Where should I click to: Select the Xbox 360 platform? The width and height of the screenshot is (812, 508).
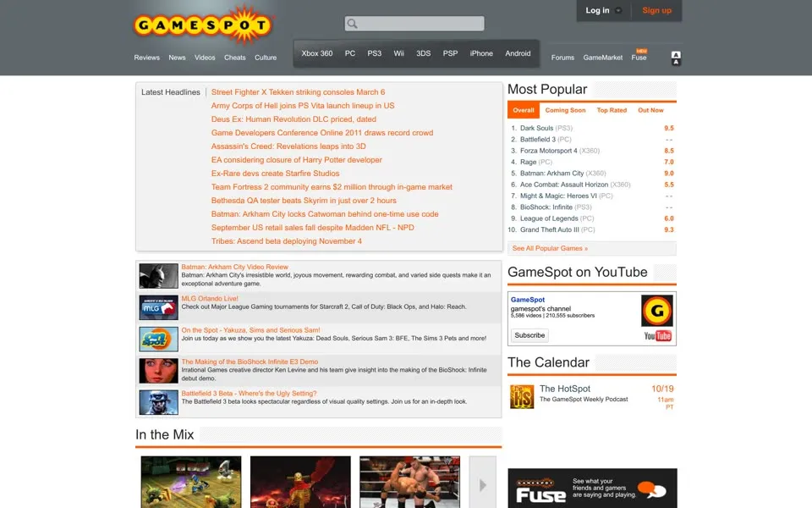coord(317,53)
